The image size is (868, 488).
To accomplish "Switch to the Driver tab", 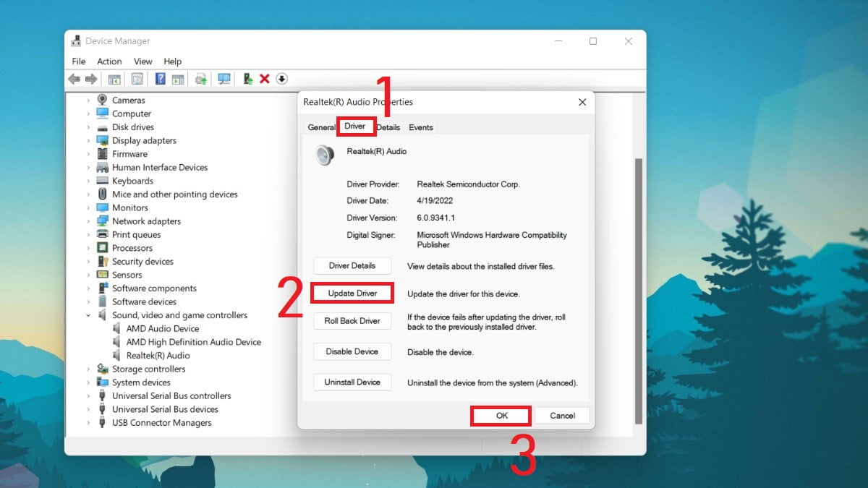I will pyautogui.click(x=355, y=127).
